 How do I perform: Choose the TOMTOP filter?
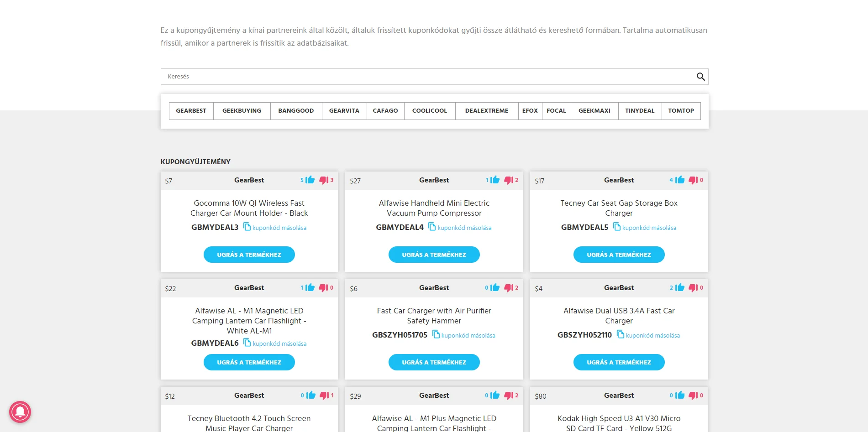tap(681, 111)
